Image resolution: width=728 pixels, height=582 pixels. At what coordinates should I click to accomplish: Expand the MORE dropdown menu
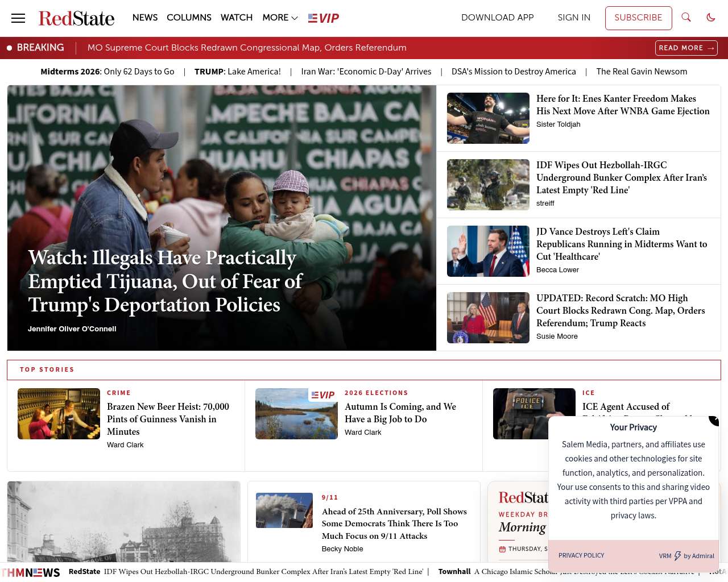280,18
